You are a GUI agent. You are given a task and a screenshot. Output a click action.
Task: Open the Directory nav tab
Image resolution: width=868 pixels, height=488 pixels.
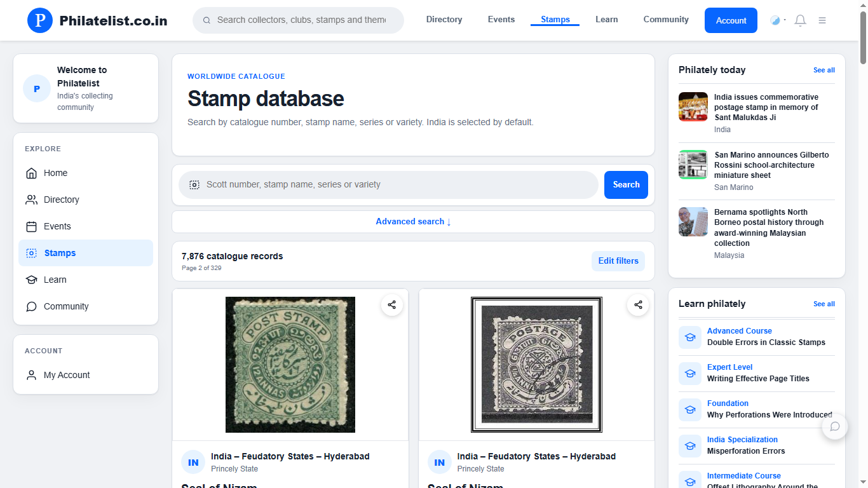[x=444, y=20]
